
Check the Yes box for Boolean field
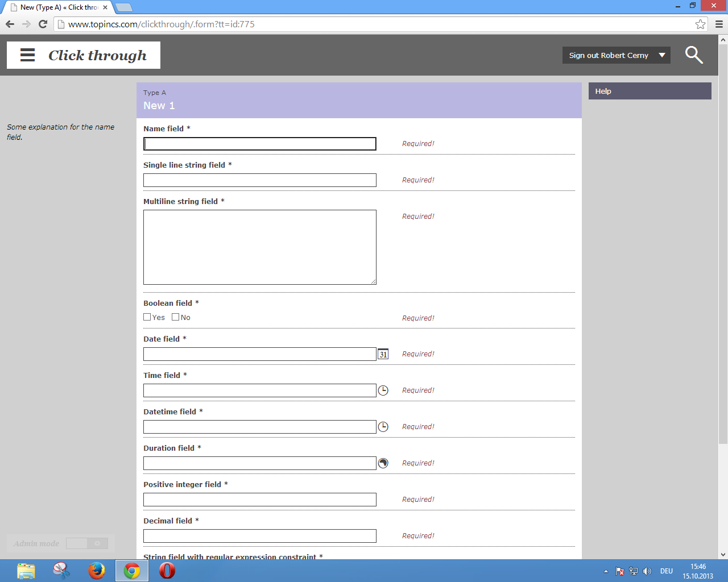[x=147, y=317]
